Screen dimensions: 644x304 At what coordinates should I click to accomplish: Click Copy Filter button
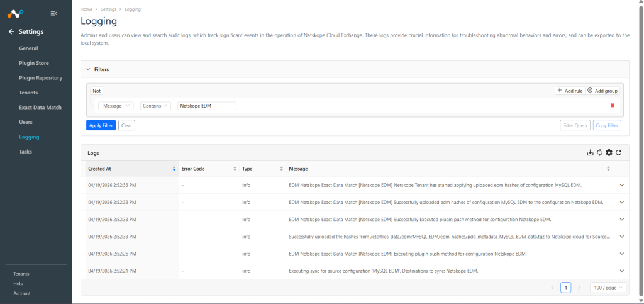tap(607, 125)
